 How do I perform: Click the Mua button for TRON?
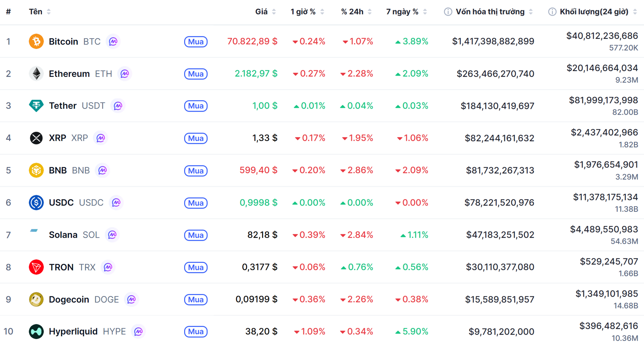[x=196, y=267]
